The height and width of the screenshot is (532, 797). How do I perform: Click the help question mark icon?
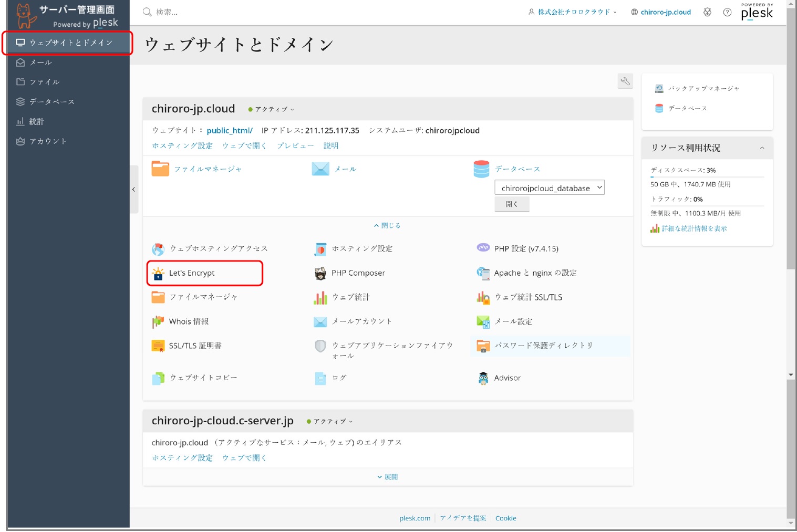coord(727,12)
